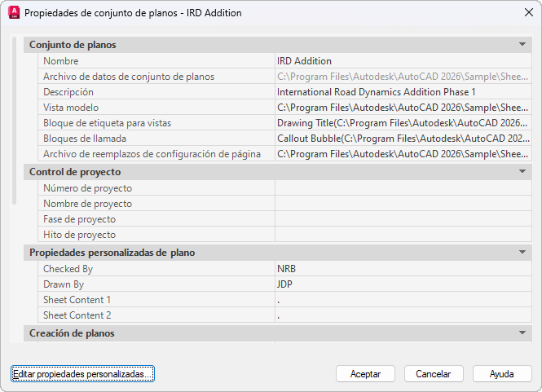Collapse Propiedades personalizadas de plano section
The width and height of the screenshot is (542, 392).
(x=522, y=253)
